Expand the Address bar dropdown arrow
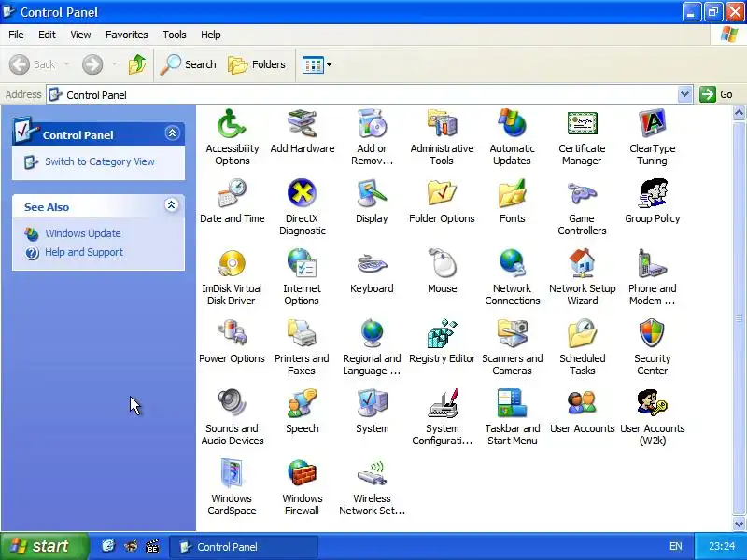 click(x=684, y=94)
